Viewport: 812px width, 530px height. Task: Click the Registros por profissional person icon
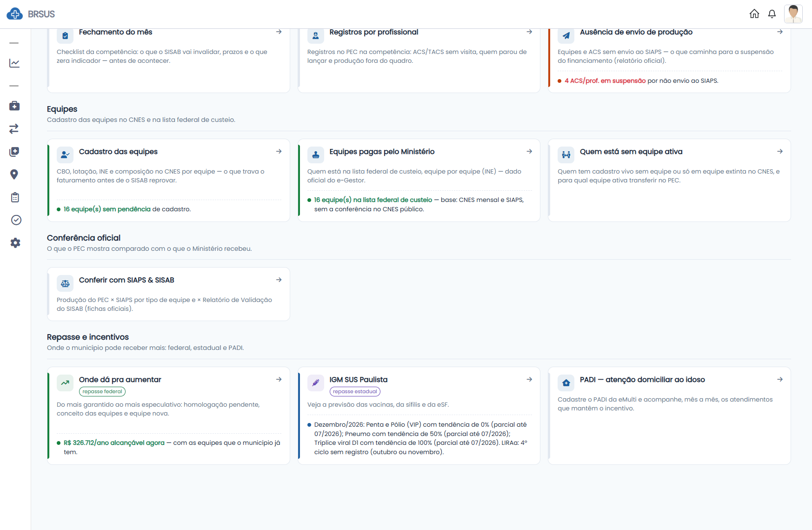pos(316,35)
